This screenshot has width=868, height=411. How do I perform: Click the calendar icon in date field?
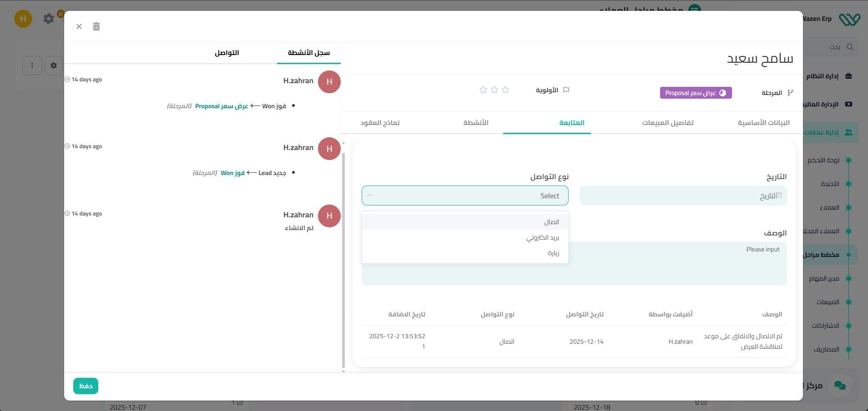[779, 195]
